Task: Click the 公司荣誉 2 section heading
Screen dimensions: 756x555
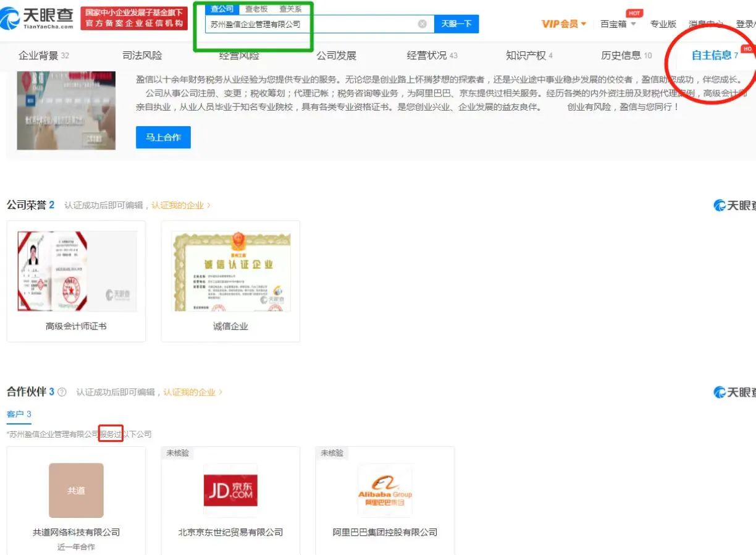Action: (x=30, y=205)
